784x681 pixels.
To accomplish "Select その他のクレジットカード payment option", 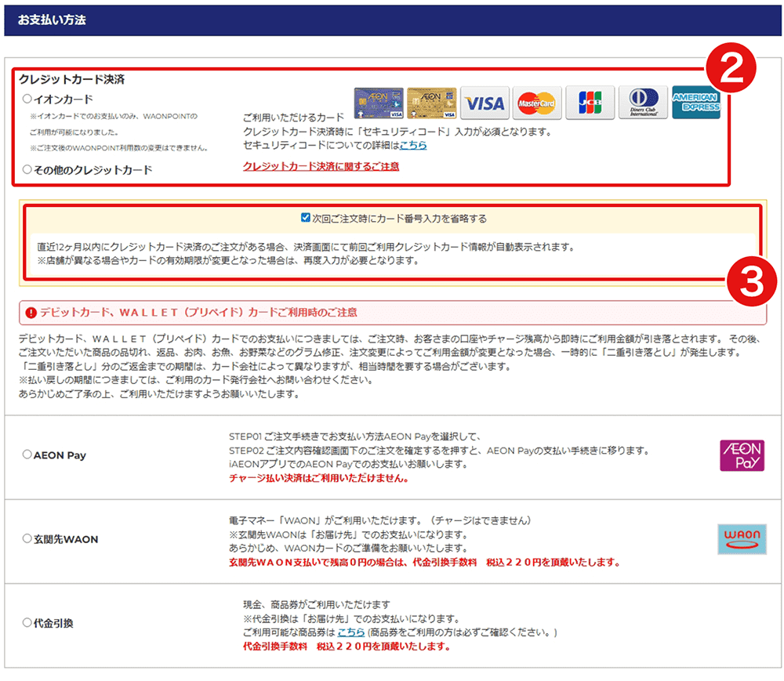I will (27, 169).
